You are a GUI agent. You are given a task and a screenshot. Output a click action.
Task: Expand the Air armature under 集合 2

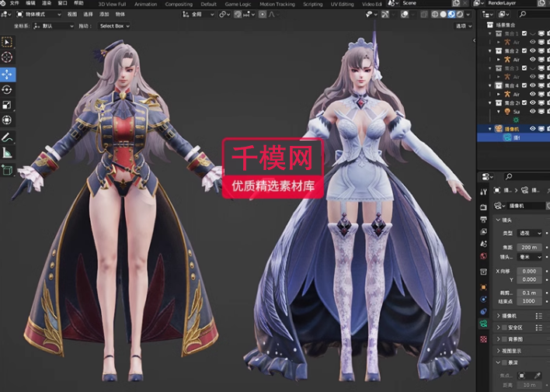coord(499,60)
